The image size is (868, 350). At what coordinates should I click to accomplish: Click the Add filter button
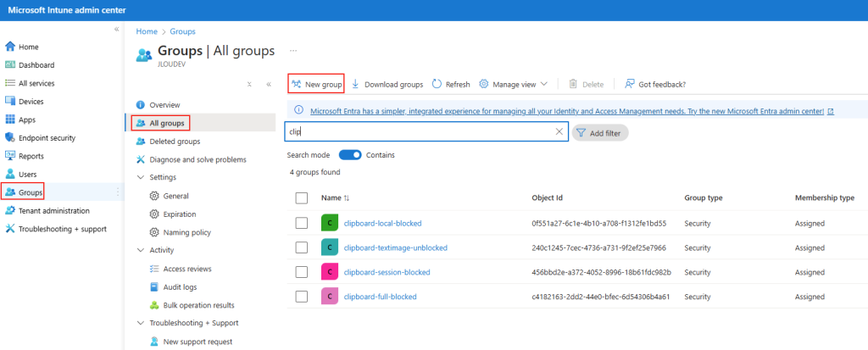tap(600, 133)
